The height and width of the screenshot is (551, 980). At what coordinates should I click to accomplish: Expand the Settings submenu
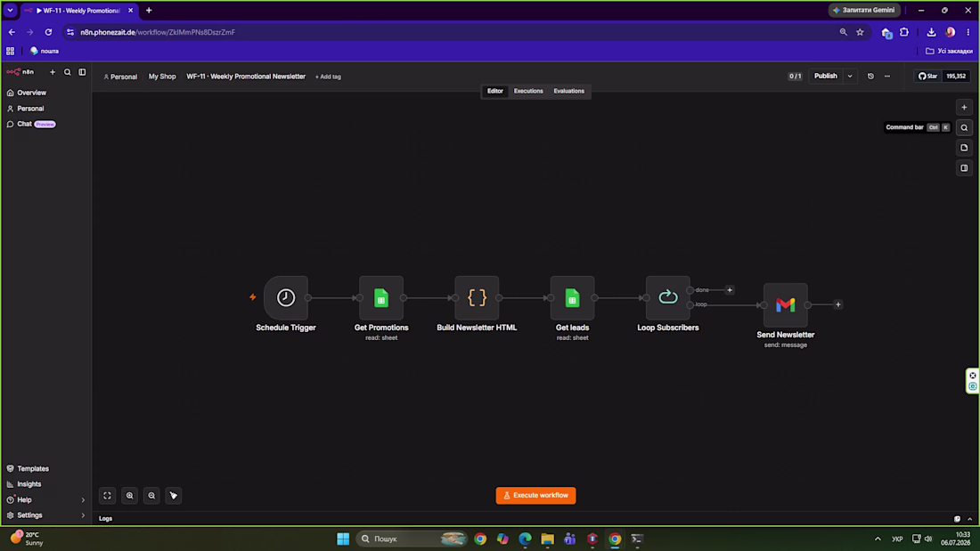(83, 515)
